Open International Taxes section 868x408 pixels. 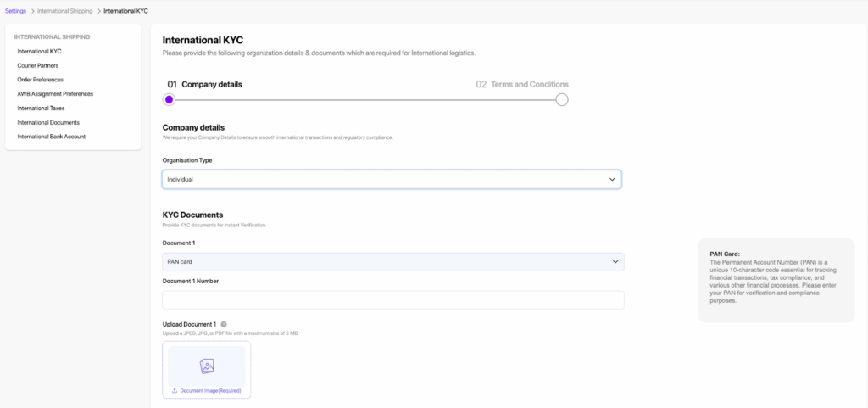point(42,109)
